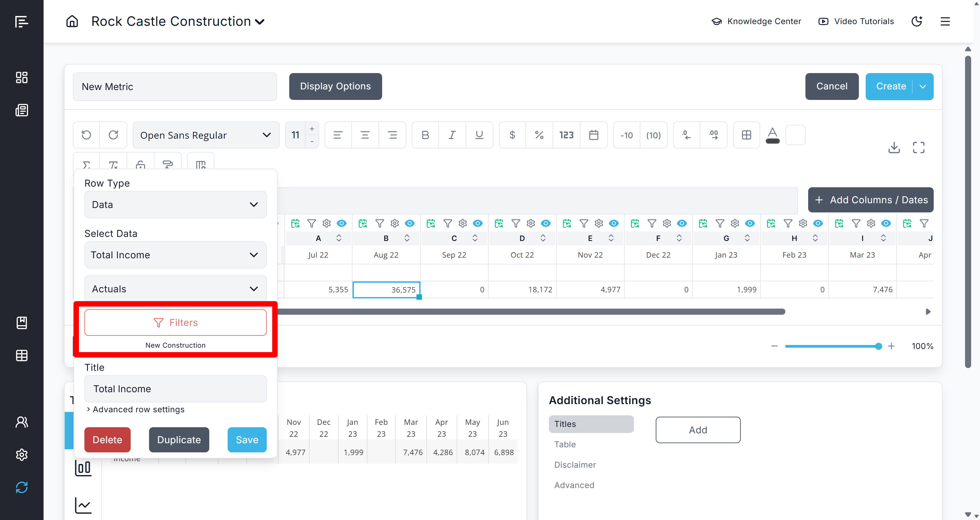Switch on dark mode moon icon

click(916, 21)
